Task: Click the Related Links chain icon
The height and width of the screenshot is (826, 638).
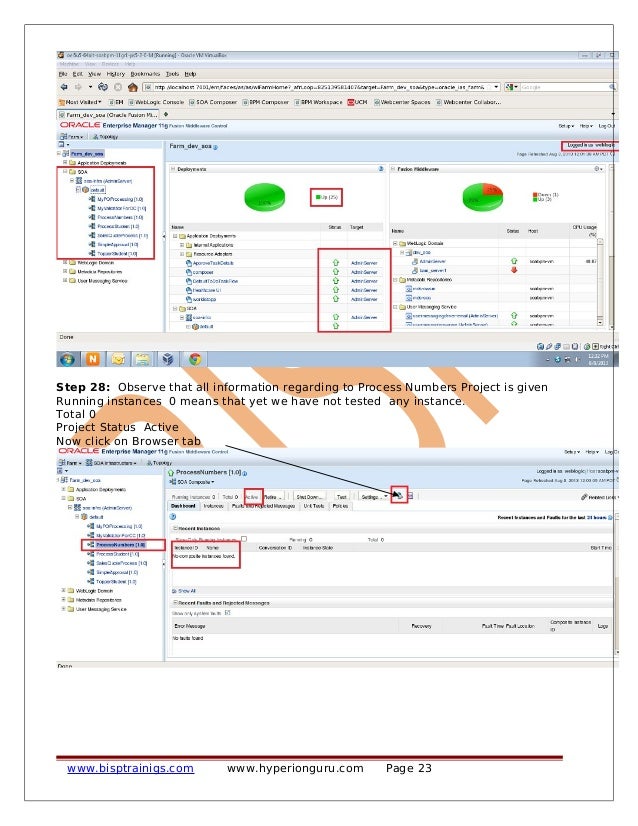Action: click(x=584, y=497)
